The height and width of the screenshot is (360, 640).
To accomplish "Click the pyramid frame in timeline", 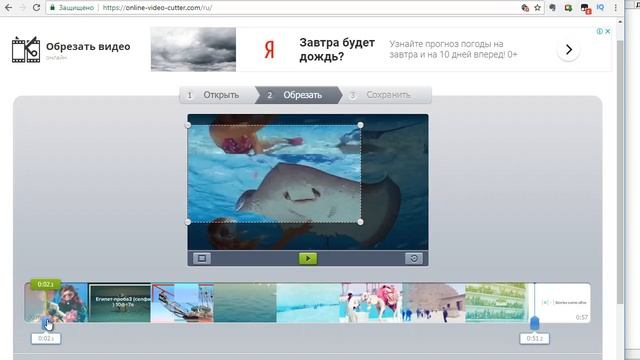I will (433, 303).
